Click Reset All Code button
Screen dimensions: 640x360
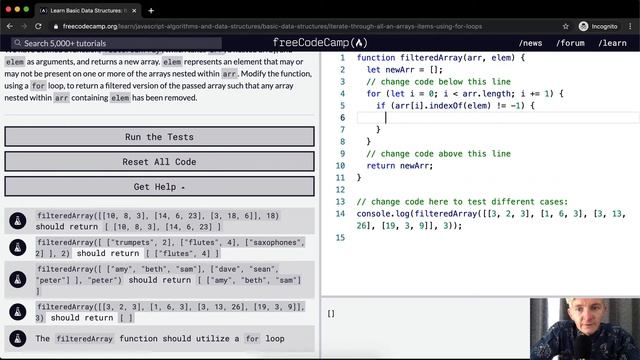tap(160, 162)
